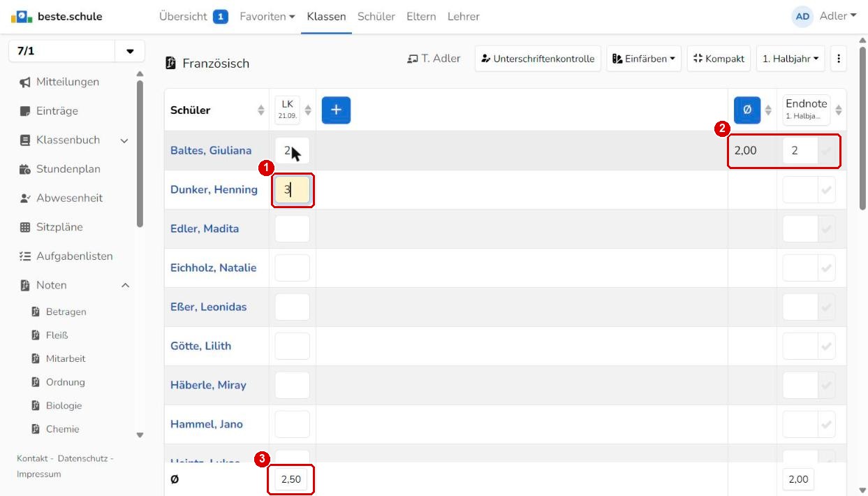Confirm Endnote checkmark for Edler, Madita
Image resolution: width=868 pixels, height=496 pixels.
point(827,229)
